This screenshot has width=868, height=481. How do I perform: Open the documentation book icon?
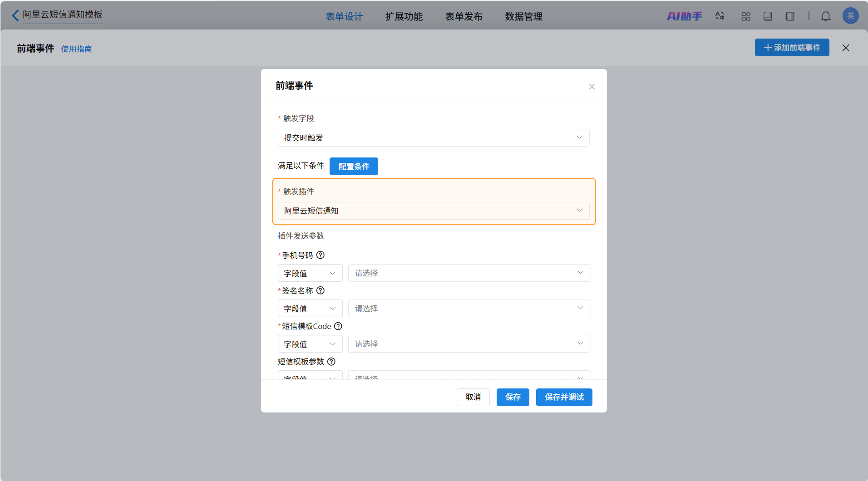coord(768,16)
